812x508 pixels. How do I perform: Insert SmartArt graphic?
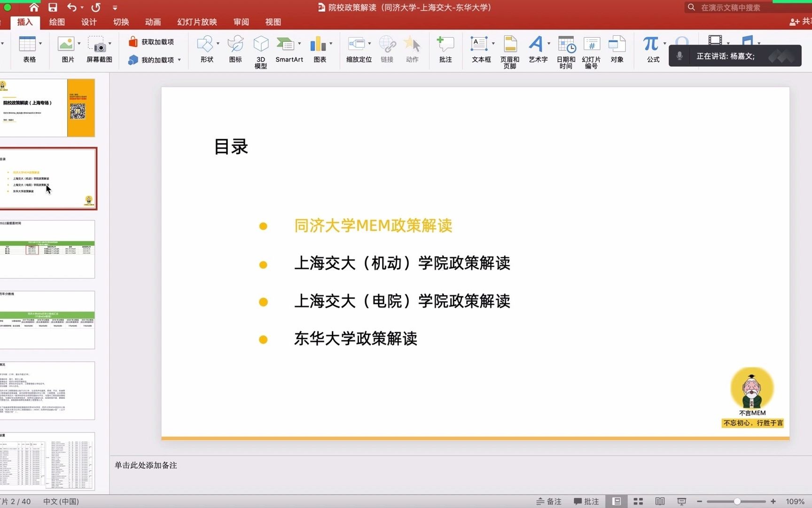click(x=289, y=49)
